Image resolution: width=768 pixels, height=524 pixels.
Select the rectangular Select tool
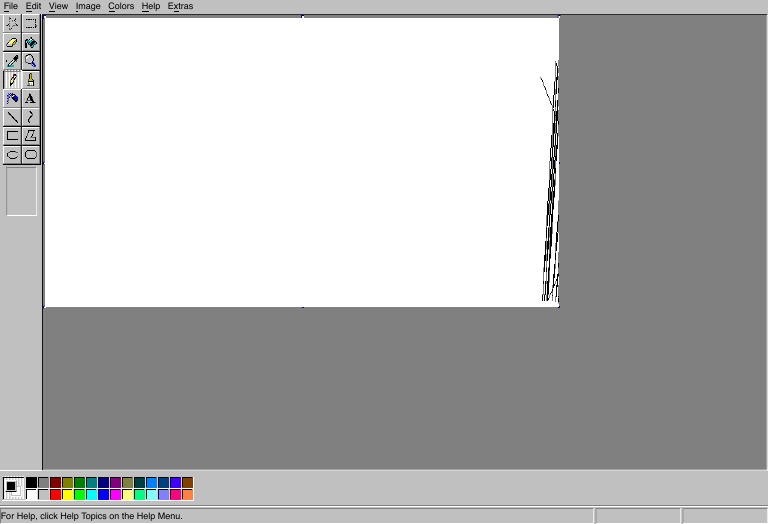tap(31, 24)
